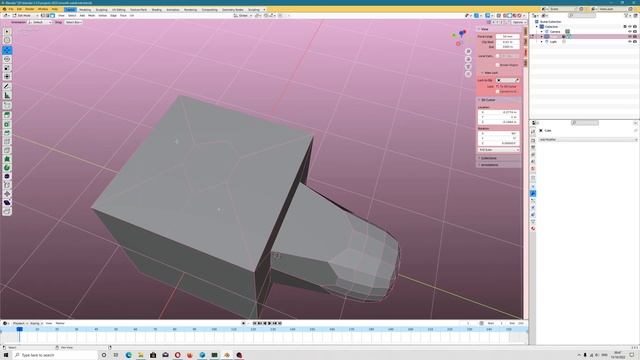The image size is (640, 360).
Task: Switch to the Shading workspace tab
Action: (157, 9)
